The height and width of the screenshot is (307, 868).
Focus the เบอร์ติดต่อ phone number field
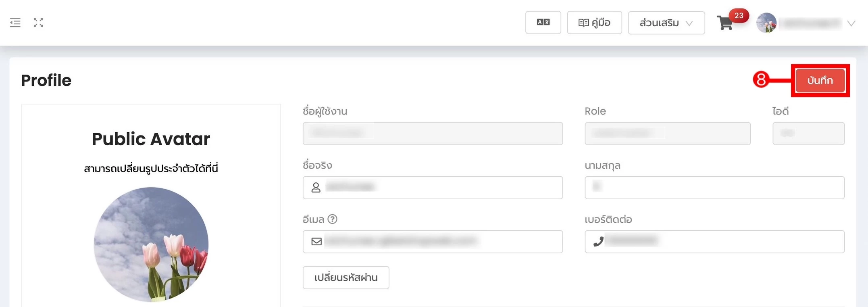point(714,242)
